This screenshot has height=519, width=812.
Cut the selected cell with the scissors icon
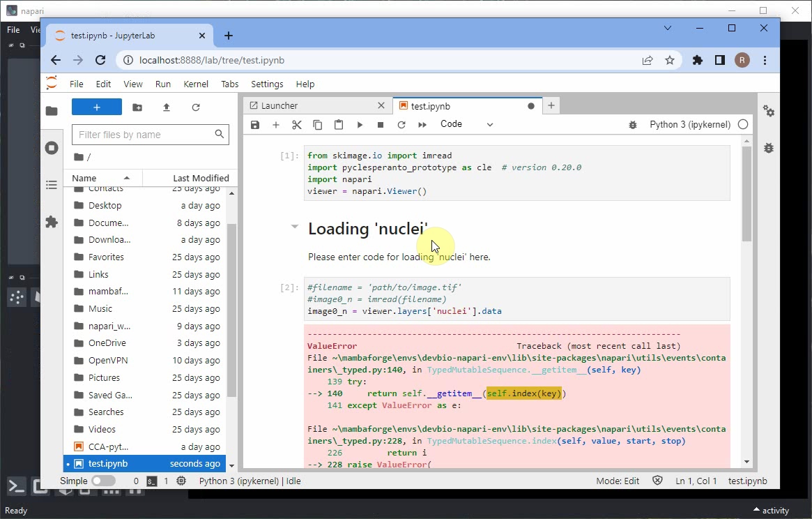point(297,125)
